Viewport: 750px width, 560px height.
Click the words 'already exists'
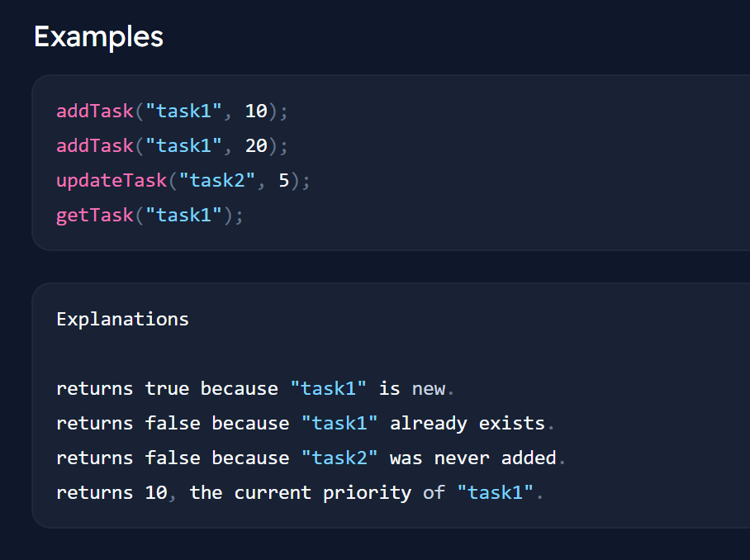point(468,424)
